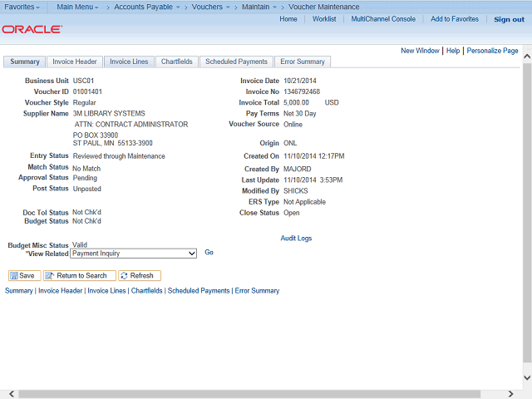This screenshot has width=532, height=399.
Task: Click bottom Scheduled Payments link
Action: 199,291
